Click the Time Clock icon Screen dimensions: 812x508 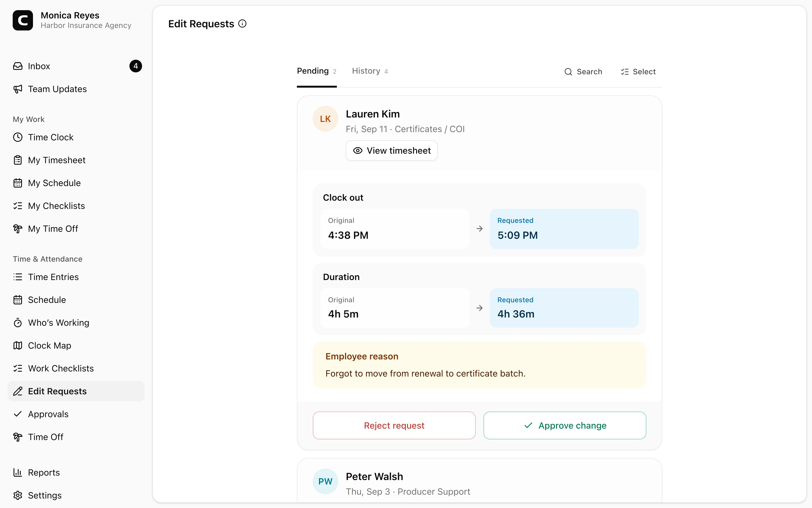[x=18, y=137]
